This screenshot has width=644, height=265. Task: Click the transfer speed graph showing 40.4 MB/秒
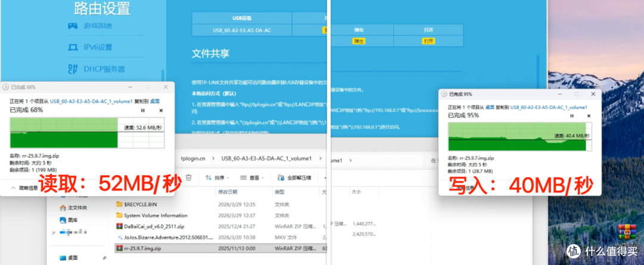tap(520, 137)
